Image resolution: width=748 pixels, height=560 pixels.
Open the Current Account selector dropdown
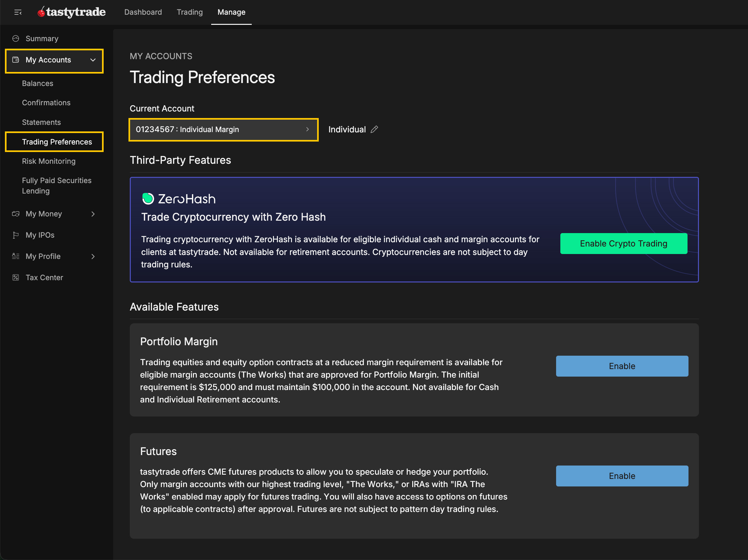coord(223,129)
